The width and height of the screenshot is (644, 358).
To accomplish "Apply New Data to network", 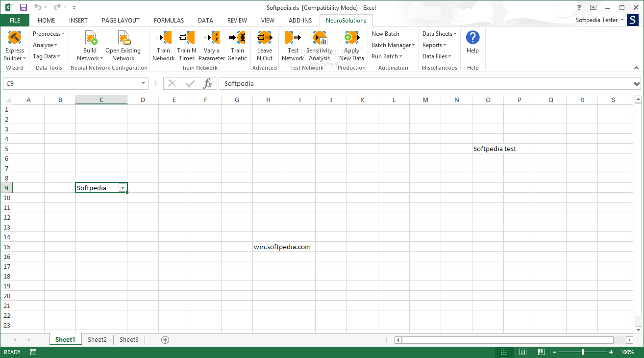I will pyautogui.click(x=352, y=46).
